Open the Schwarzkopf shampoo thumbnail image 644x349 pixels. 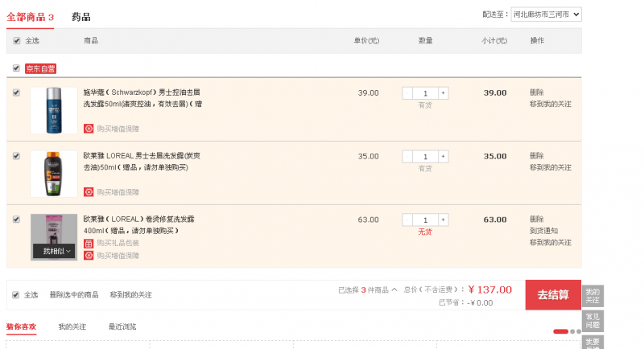click(54, 110)
